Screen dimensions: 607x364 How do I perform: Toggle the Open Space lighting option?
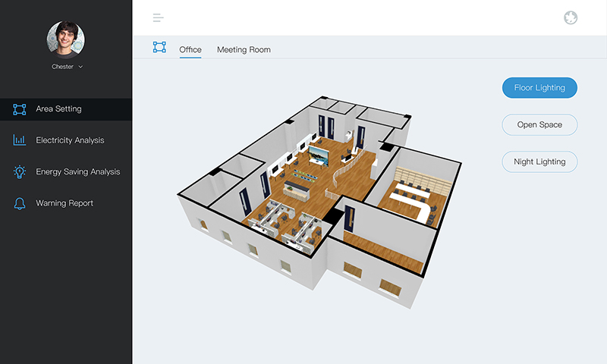point(539,125)
